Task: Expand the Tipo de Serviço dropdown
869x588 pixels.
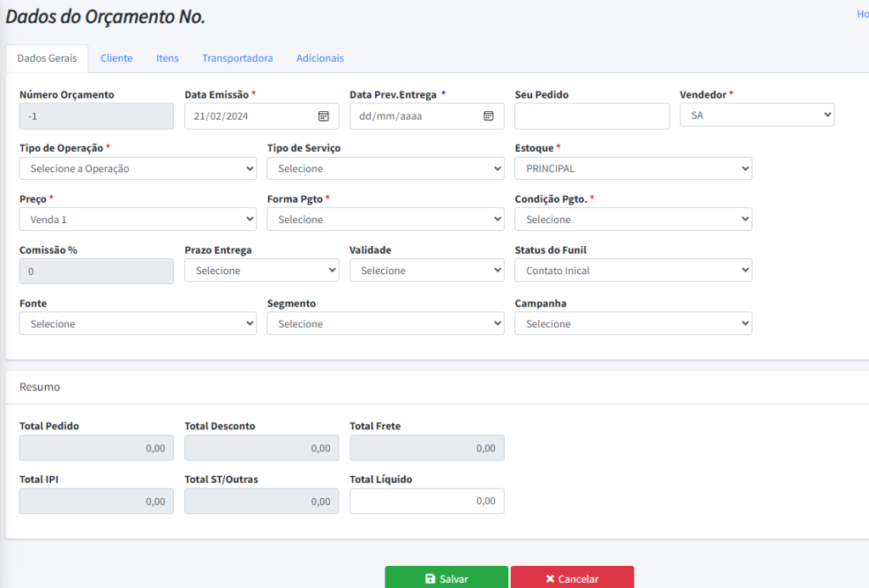Action: [x=386, y=169]
